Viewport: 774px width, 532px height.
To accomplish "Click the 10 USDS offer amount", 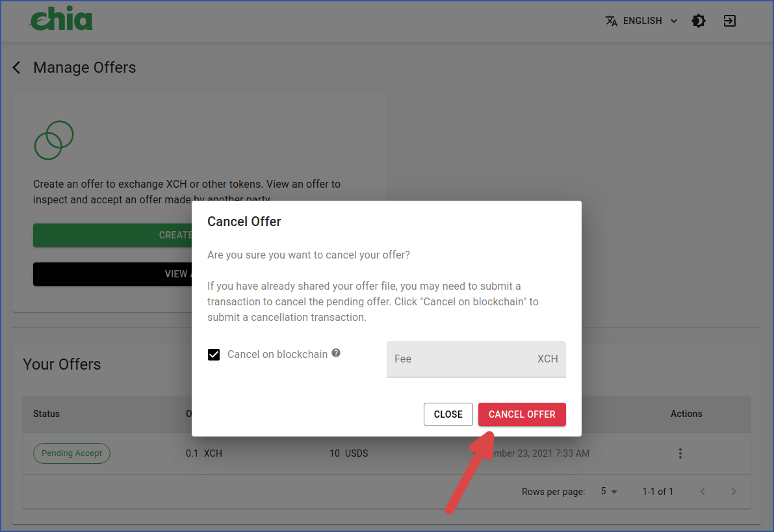I will [x=349, y=453].
